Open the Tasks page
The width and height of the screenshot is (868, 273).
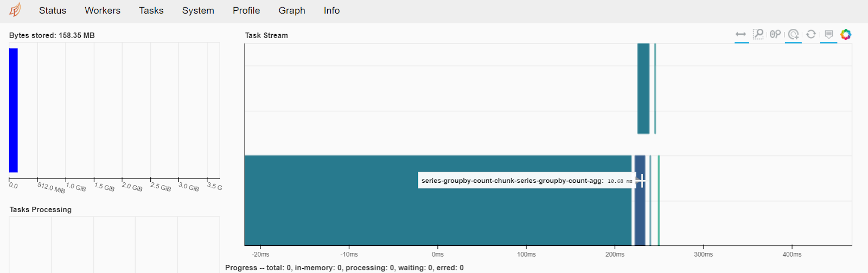151,10
